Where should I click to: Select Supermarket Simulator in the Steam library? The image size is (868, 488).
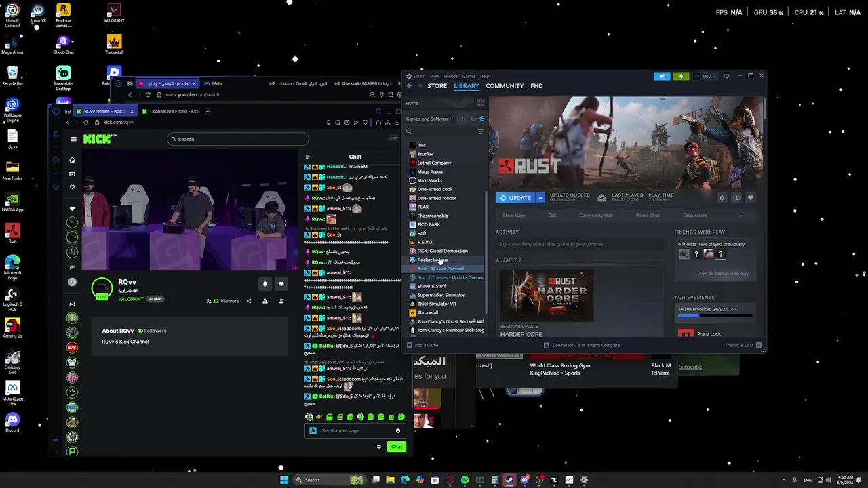point(441,295)
